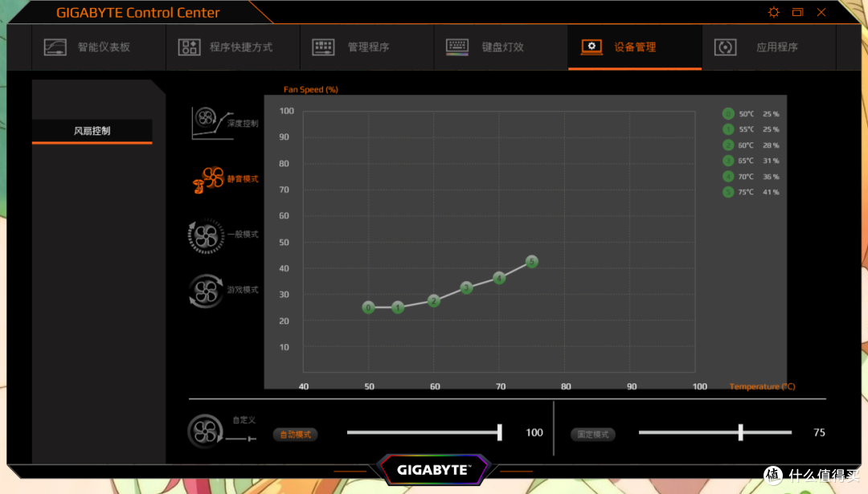Click fan curve point 1 on graph
Viewport: 868px width, 494px height.
398,307
